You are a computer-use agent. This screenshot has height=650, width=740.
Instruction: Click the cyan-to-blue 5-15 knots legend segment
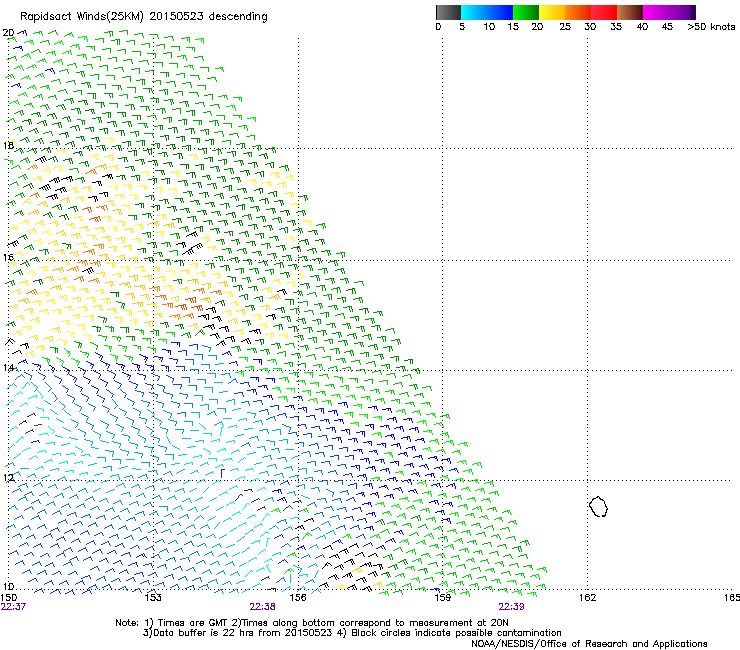coord(487,12)
